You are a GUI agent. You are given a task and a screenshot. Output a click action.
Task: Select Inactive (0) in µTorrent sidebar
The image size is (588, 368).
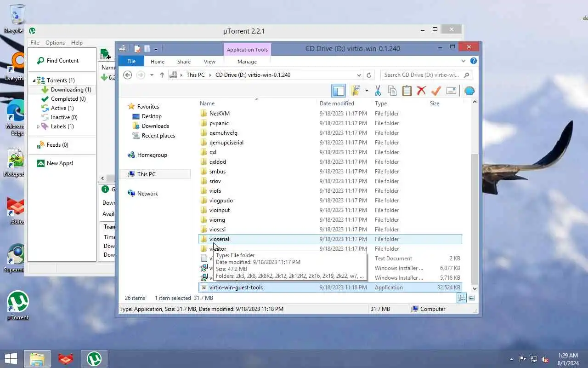coord(59,117)
